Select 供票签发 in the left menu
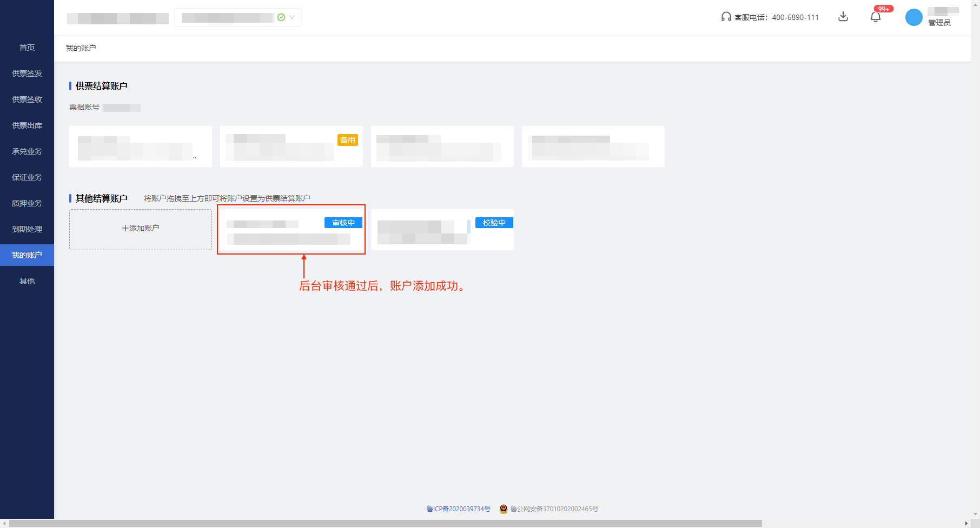This screenshot has height=528, width=980. point(27,73)
